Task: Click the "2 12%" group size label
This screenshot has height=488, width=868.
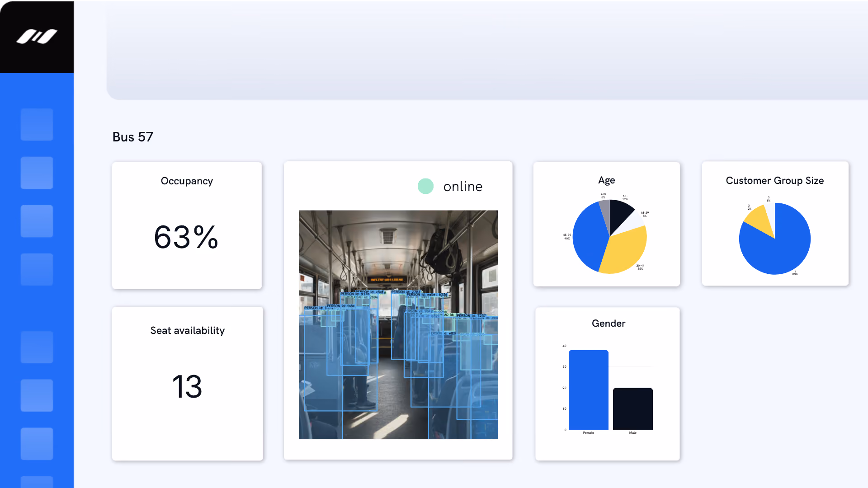Action: coord(749,207)
